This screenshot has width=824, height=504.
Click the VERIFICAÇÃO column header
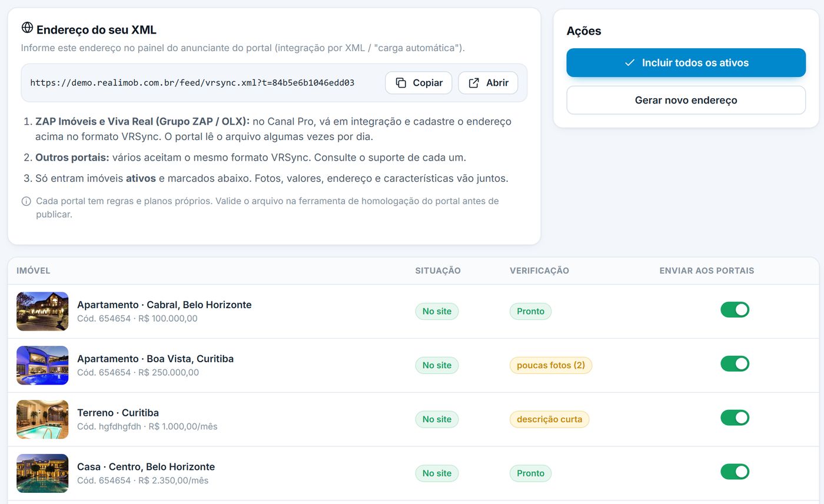pos(539,271)
